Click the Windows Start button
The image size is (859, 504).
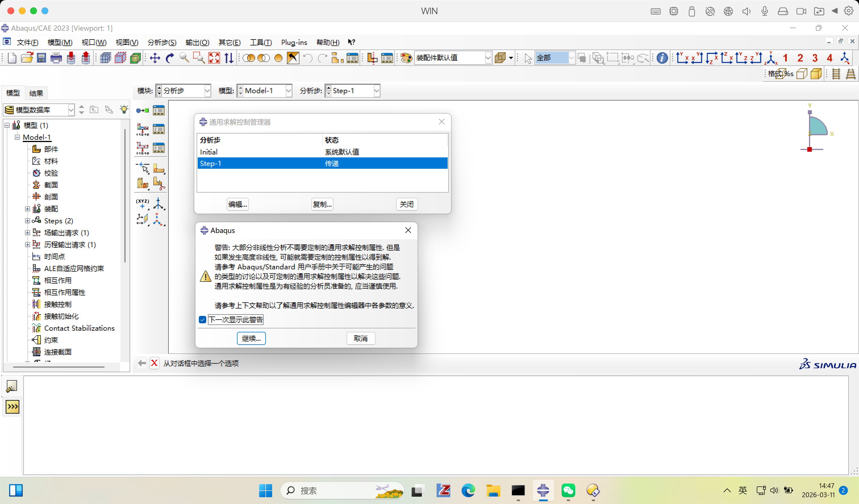tap(266, 491)
